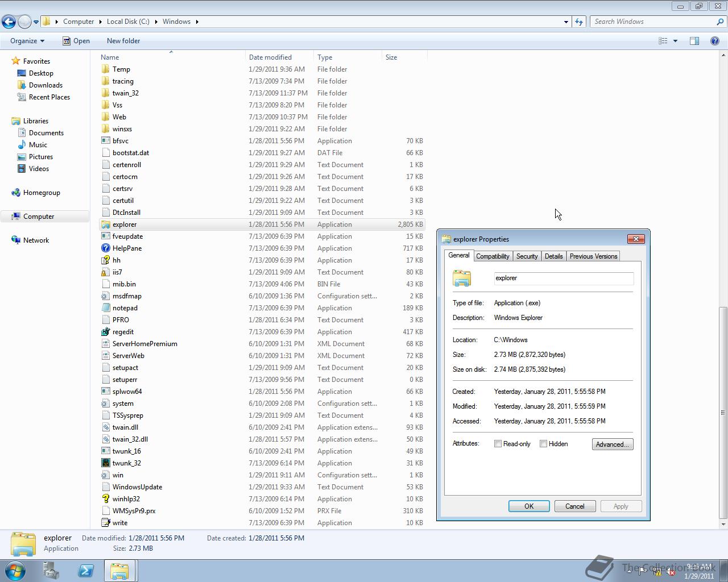
Task: Select the Temp folder icon
Action: coord(105,69)
